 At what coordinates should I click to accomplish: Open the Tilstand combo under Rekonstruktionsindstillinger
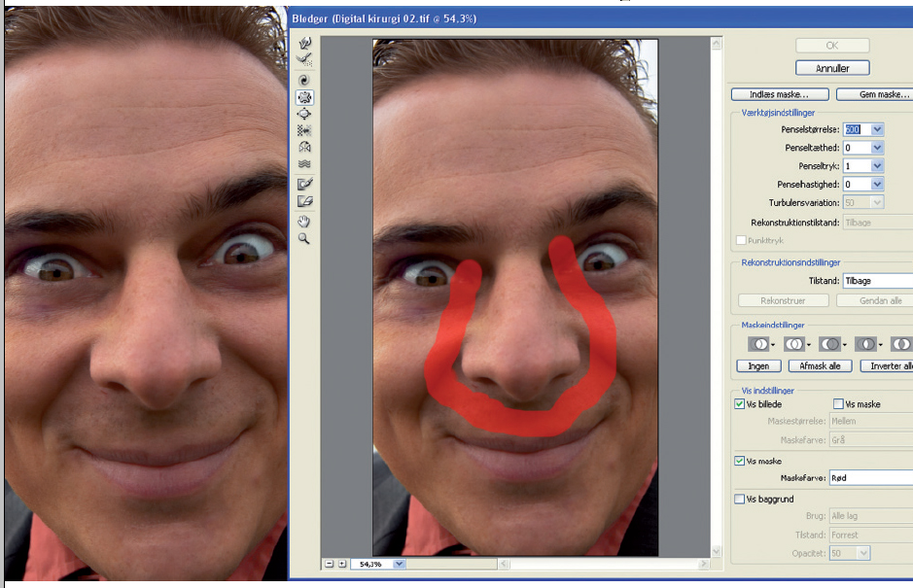coord(877,281)
